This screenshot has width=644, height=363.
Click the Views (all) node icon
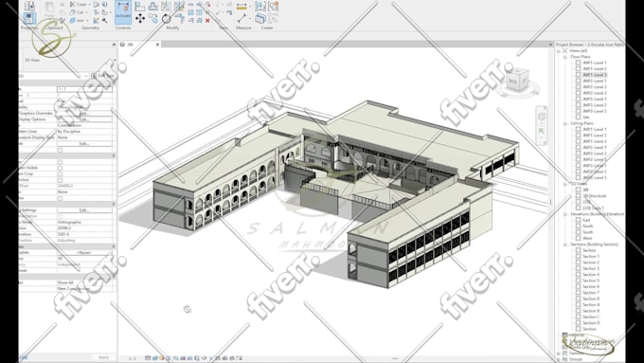point(564,50)
